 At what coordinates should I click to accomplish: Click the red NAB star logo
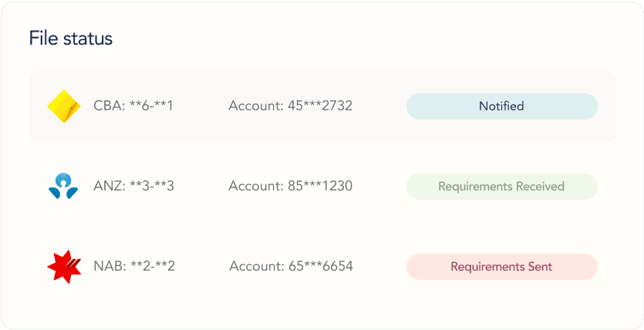pos(63,267)
